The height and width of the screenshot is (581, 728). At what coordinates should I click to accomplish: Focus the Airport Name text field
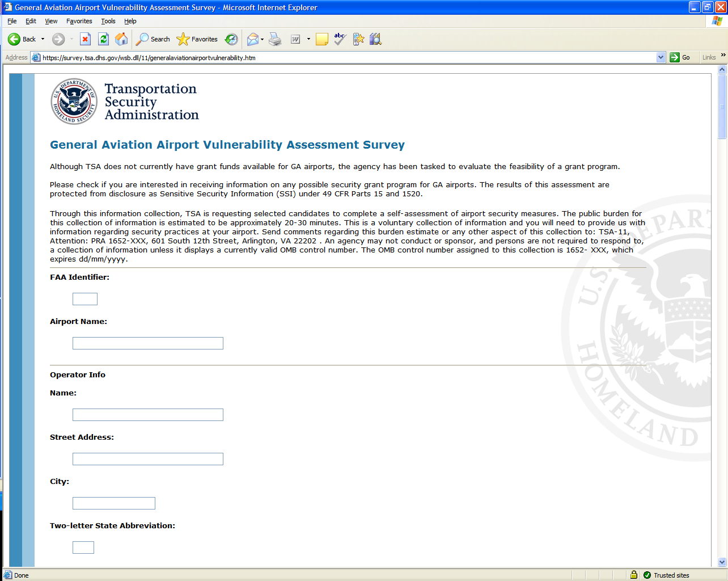click(148, 343)
